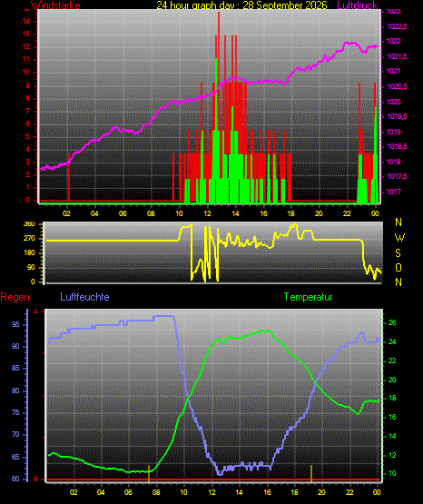Click the 270 degree label on direction axis
423x504 pixels.
[x=29, y=239]
